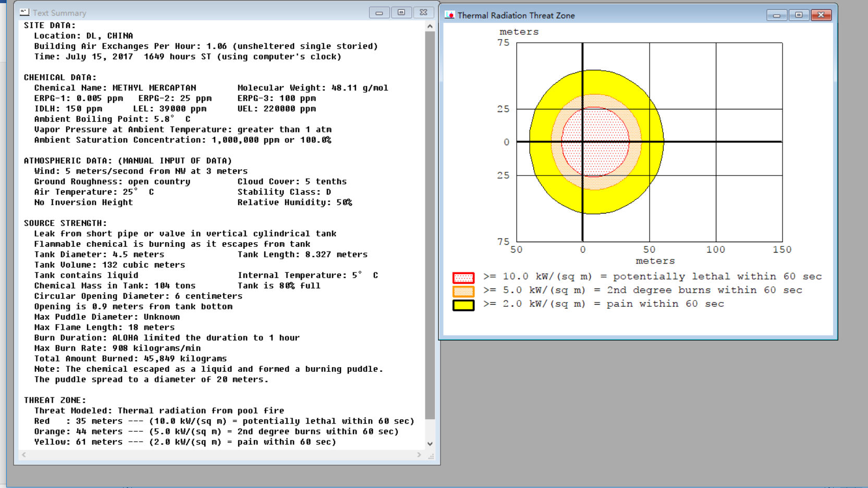Click the yellow 2.0 kW legend swatch
The height and width of the screenshot is (488, 868).
pos(463,305)
